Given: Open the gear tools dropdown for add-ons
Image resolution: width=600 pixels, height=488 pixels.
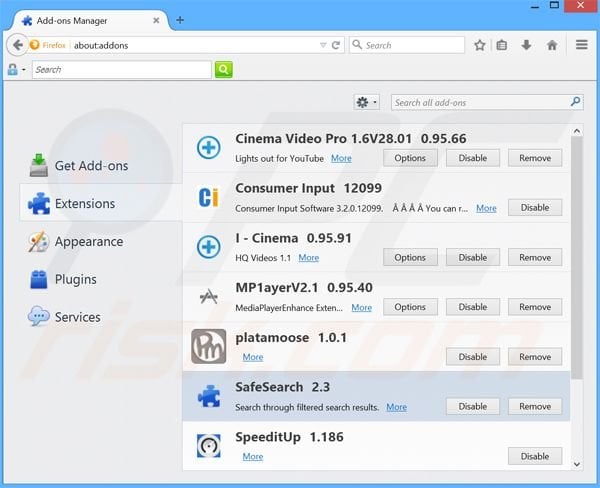Looking at the screenshot, I should click(x=367, y=102).
